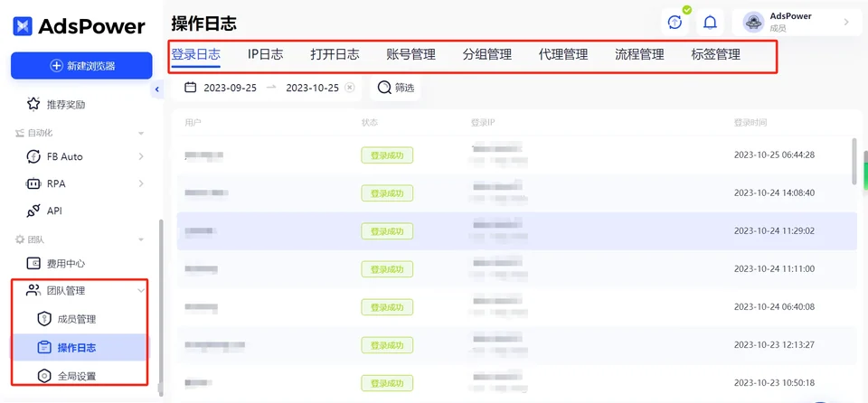Open the 全局设置 hexagon icon
The image size is (868, 403).
(x=43, y=376)
